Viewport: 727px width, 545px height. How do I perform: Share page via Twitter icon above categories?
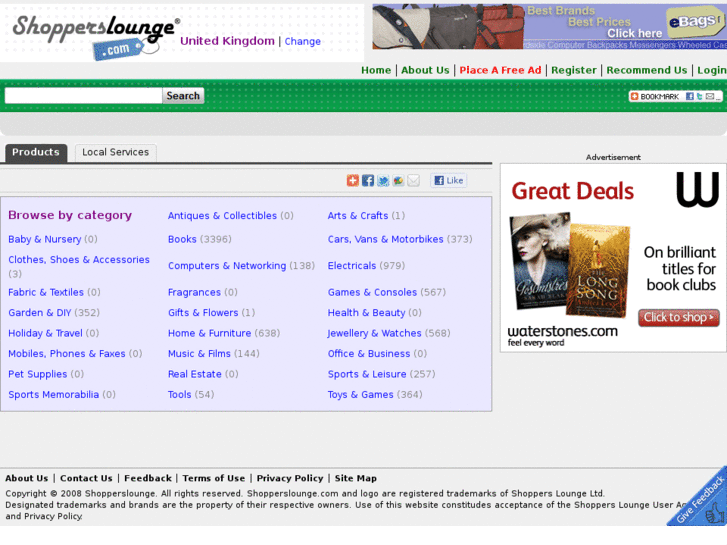pos(383,180)
